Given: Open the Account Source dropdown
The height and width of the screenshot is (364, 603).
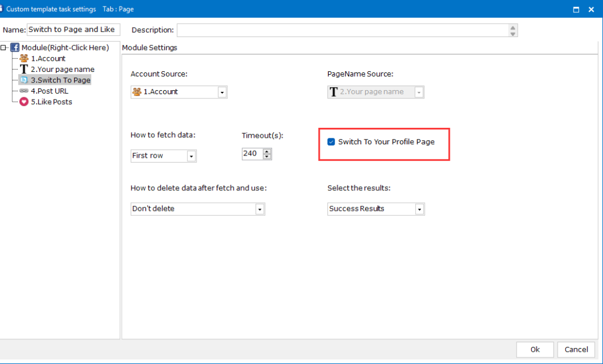Looking at the screenshot, I should click(222, 92).
